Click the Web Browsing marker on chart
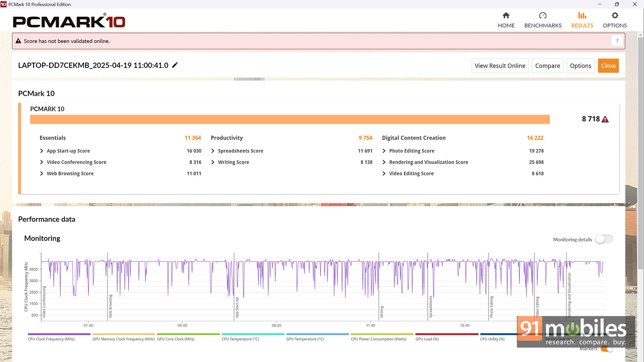 tap(110, 306)
